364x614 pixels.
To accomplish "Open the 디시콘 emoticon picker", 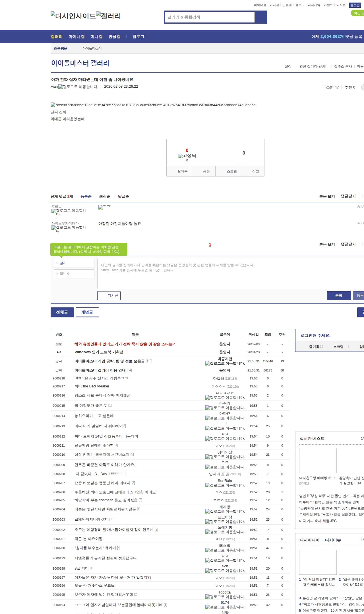I will click(109, 295).
